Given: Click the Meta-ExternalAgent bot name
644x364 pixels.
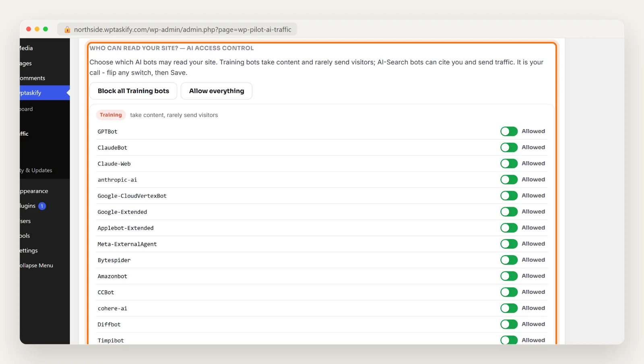Looking at the screenshot, I should click(x=127, y=244).
